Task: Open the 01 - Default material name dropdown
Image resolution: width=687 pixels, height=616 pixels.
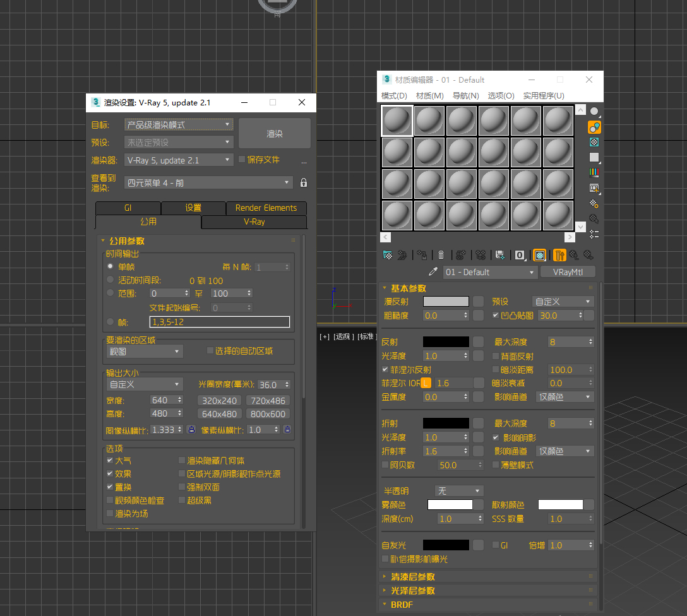Action: coord(490,272)
